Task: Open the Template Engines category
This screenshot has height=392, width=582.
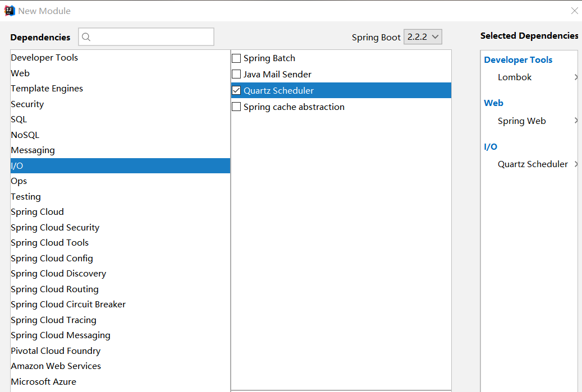Action: click(x=120, y=88)
